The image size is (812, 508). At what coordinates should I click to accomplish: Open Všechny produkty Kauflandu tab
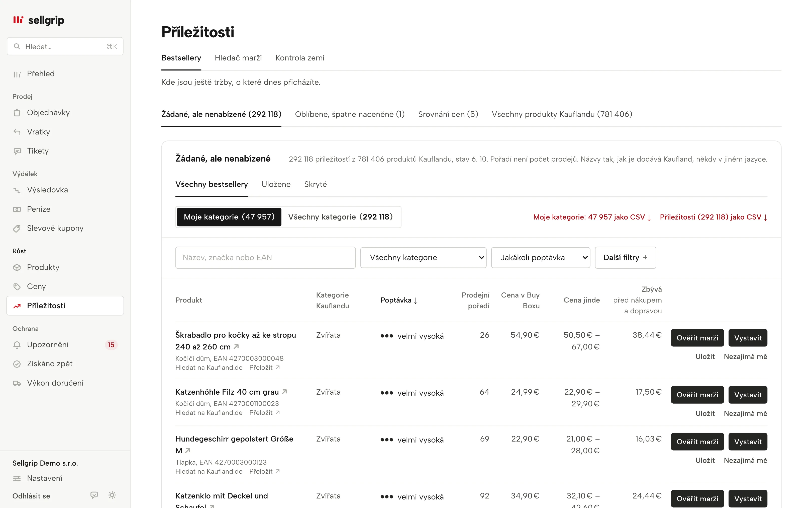(x=562, y=114)
